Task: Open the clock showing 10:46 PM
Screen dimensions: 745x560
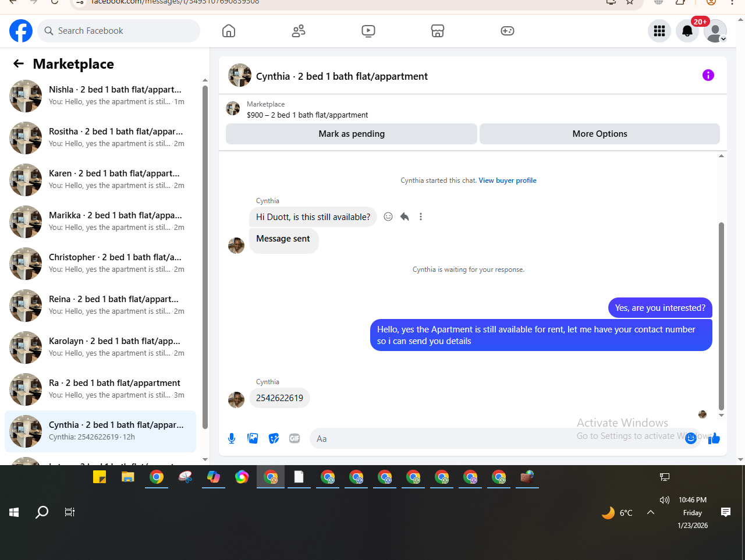Action: click(693, 499)
